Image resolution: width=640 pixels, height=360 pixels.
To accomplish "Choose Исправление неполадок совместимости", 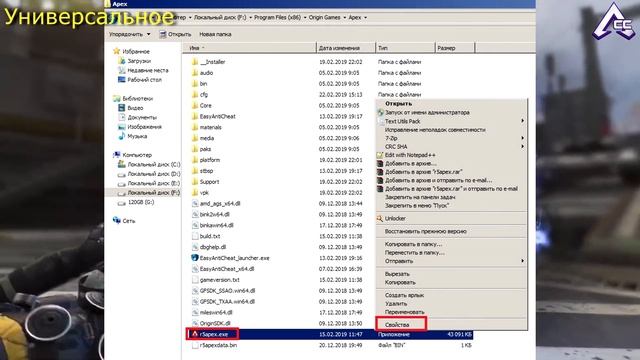I will click(435, 129).
